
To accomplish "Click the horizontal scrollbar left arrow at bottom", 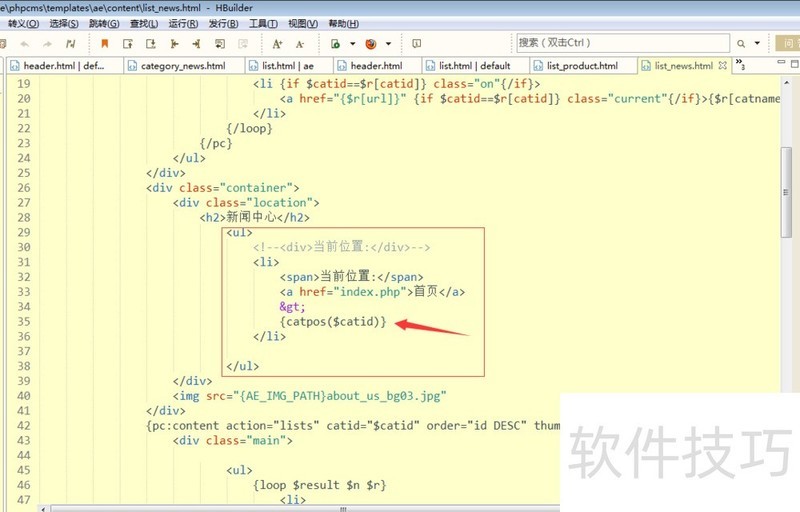I will pos(43,508).
